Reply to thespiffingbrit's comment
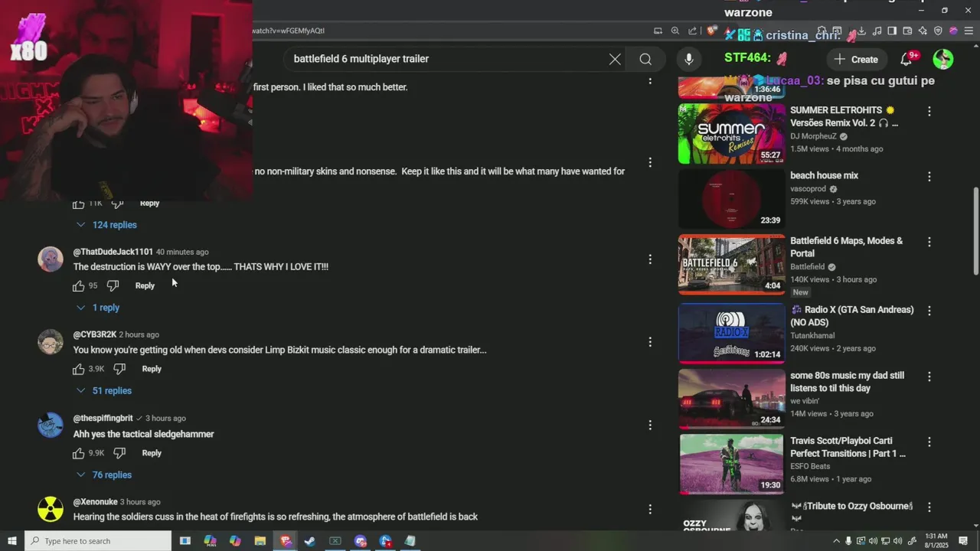980x551 pixels. 152,453
